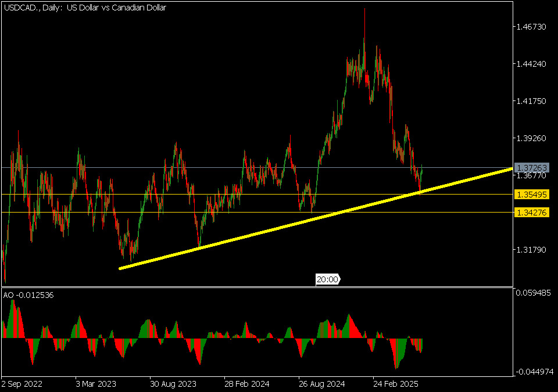Screen dimensions: 558x392
Task: Click the 24 Feb 2025 date label
Action: point(396,384)
